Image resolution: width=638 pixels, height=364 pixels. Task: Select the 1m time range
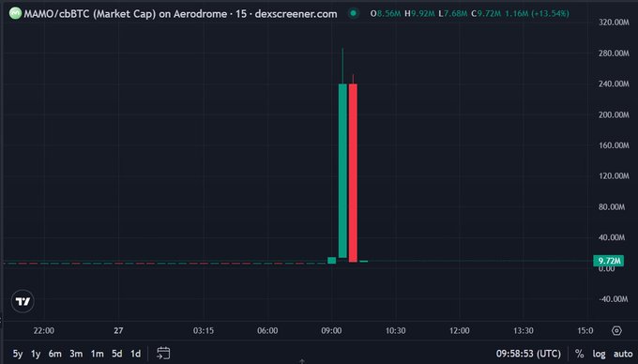click(97, 354)
